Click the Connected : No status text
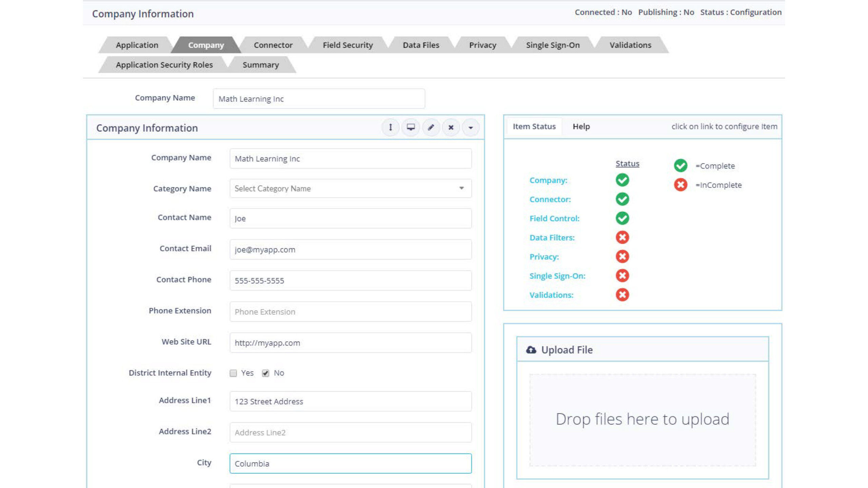Viewport: 868px width, 488px height. tap(603, 12)
